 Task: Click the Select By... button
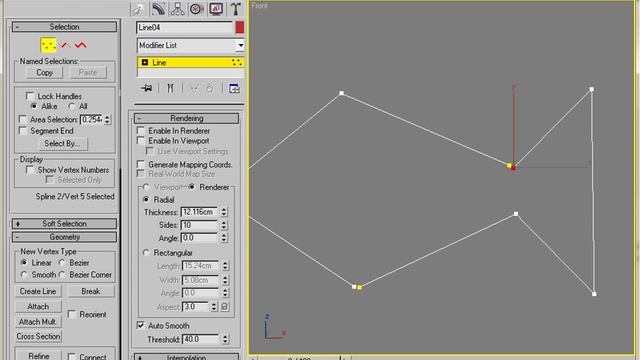coord(63,144)
